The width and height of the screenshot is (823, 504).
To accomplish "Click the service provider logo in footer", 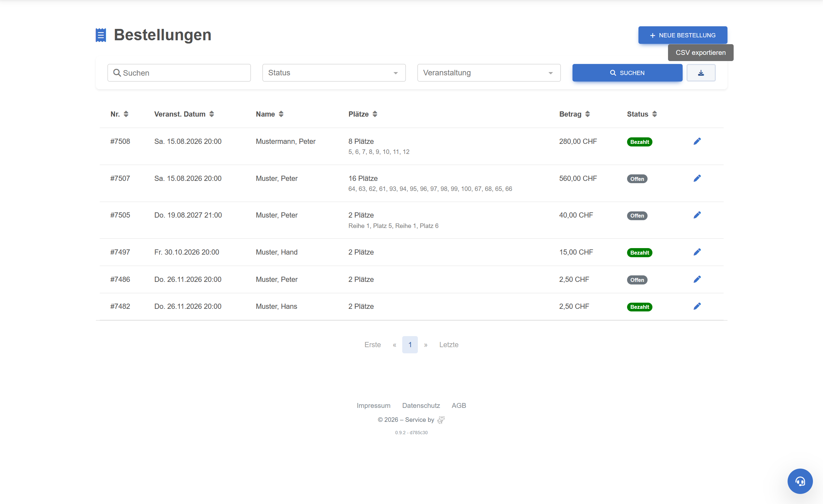I will coord(441,420).
